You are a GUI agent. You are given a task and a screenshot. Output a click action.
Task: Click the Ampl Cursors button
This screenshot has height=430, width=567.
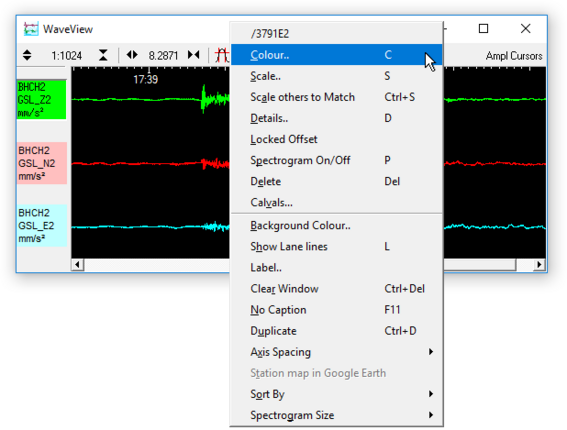coord(514,56)
